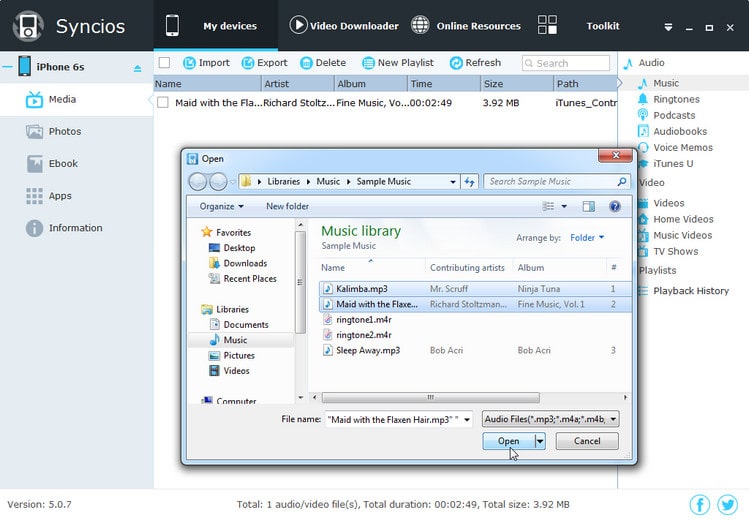Screen dimensions: 749x521
Task: Click the Syncios logo icon
Action: [x=28, y=26]
